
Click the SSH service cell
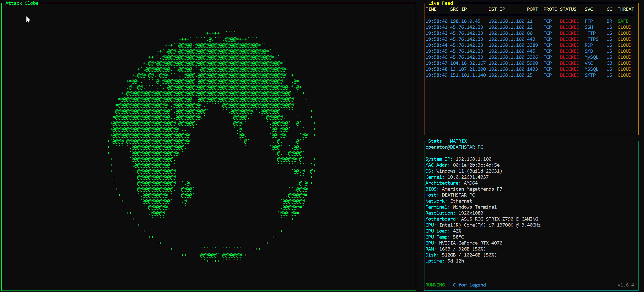tap(589, 27)
